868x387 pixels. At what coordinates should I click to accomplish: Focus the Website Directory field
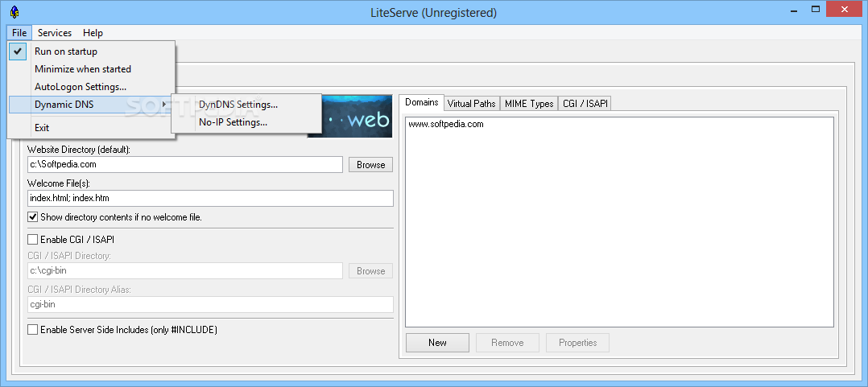click(185, 165)
